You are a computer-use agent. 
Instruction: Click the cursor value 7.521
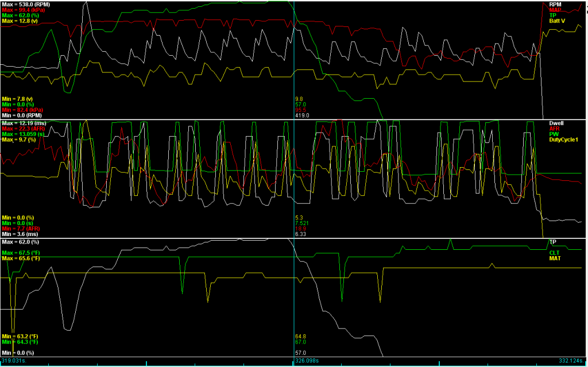tap(302, 223)
